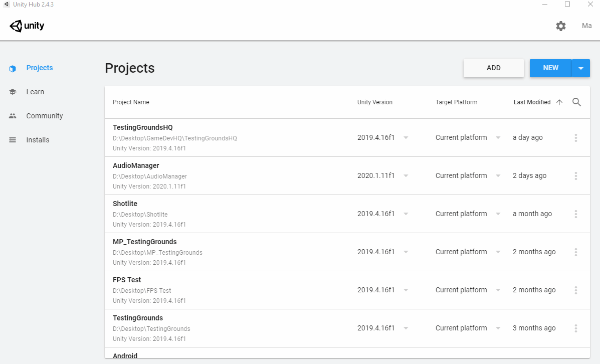Open the three-dot menu for AudioManager
This screenshot has height=364, width=600.
click(x=576, y=176)
